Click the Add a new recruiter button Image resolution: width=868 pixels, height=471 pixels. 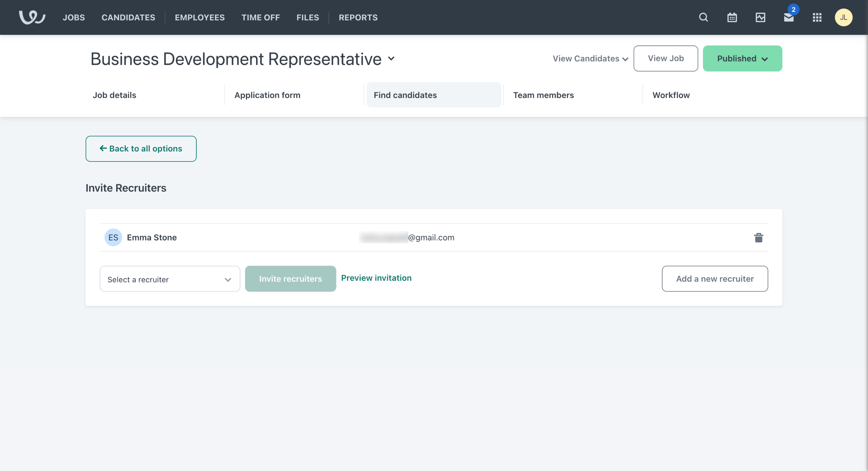715,279
